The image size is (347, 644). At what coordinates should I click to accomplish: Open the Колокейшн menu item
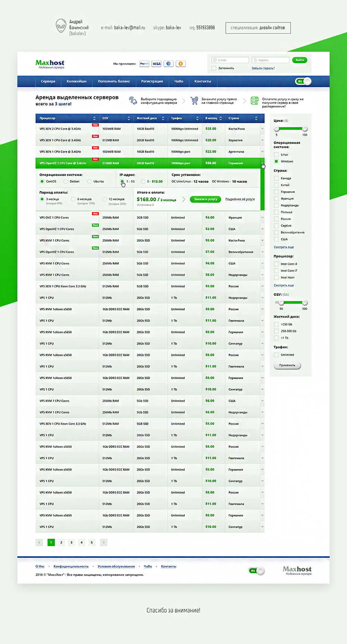pyautogui.click(x=76, y=81)
